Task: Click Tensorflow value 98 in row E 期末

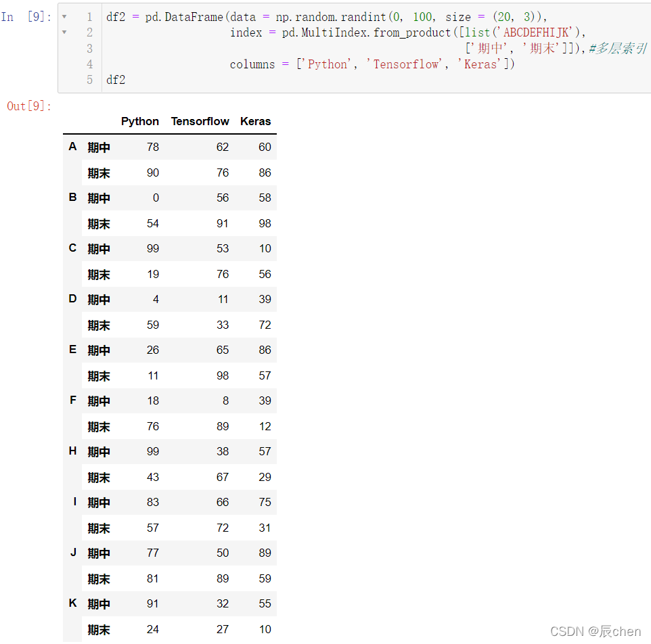Action: coord(223,376)
